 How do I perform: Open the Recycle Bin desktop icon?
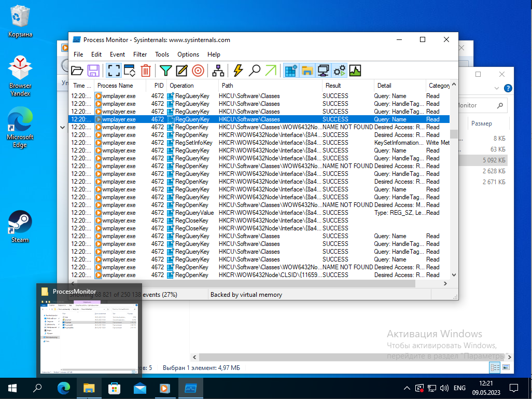(20, 21)
